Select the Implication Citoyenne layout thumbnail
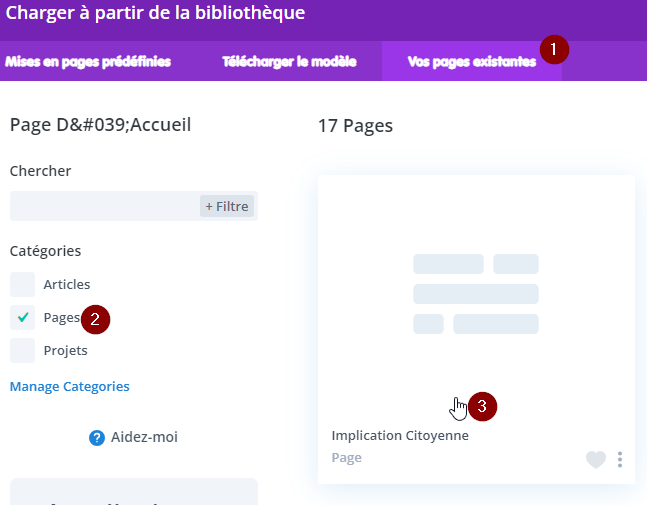 tap(476, 295)
